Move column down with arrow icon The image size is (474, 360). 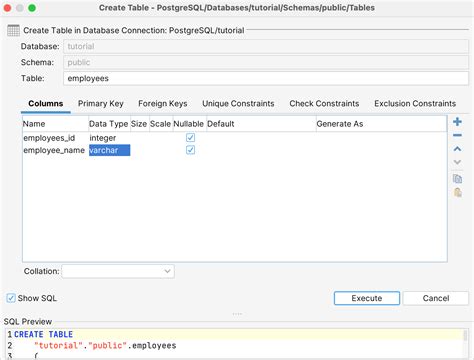click(457, 162)
